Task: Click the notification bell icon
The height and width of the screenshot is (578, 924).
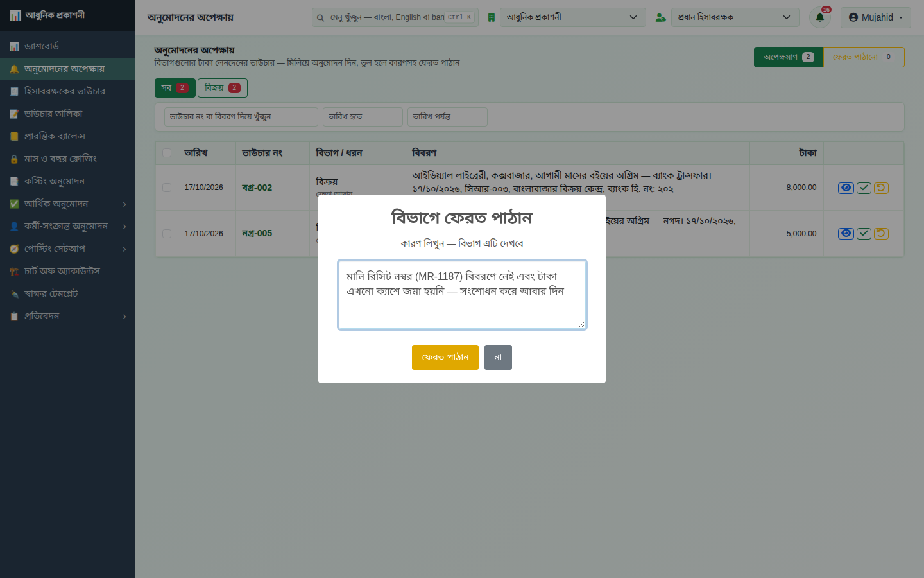Action: (x=819, y=17)
